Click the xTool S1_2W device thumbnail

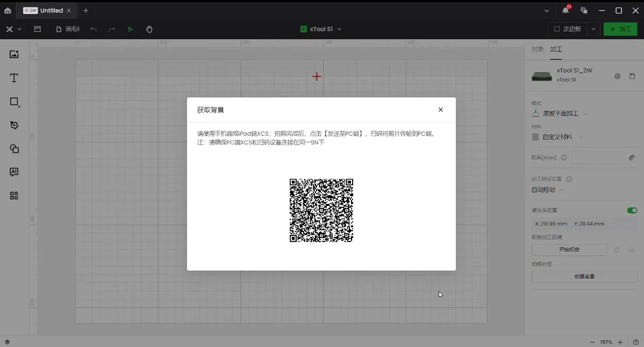click(542, 76)
